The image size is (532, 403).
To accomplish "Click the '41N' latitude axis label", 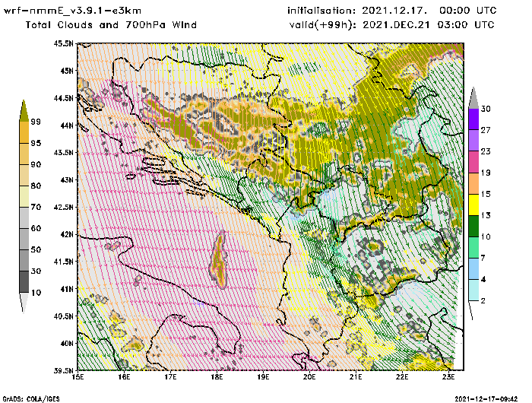I will tap(67, 289).
